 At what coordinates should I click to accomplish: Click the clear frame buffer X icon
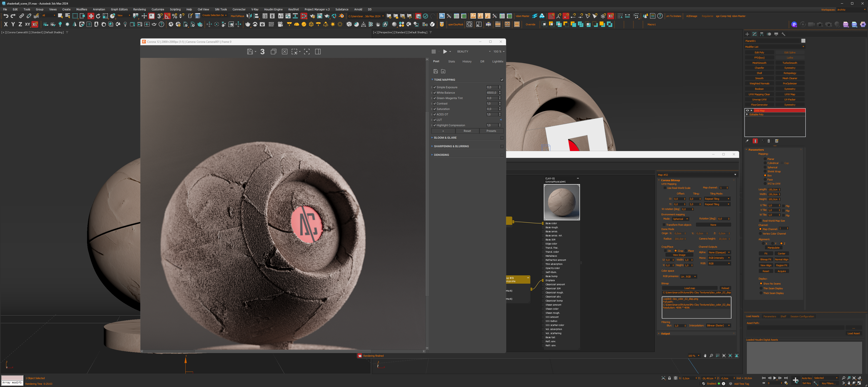pyautogui.click(x=285, y=52)
